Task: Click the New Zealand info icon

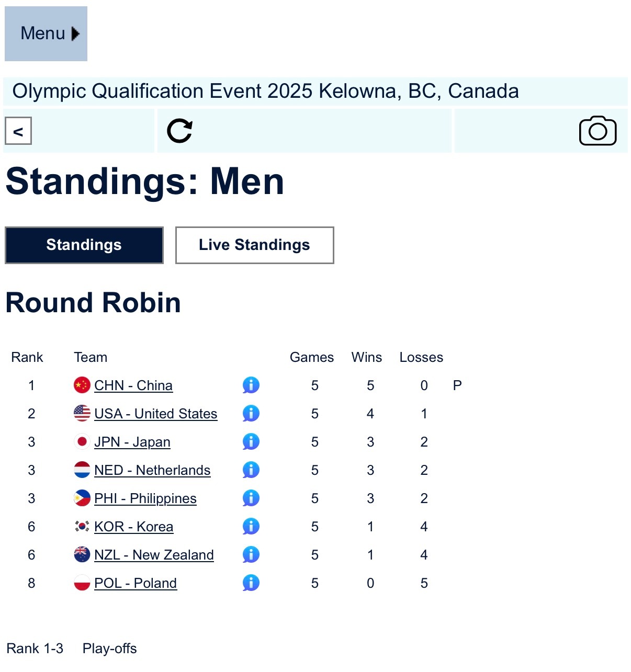Action: [251, 555]
